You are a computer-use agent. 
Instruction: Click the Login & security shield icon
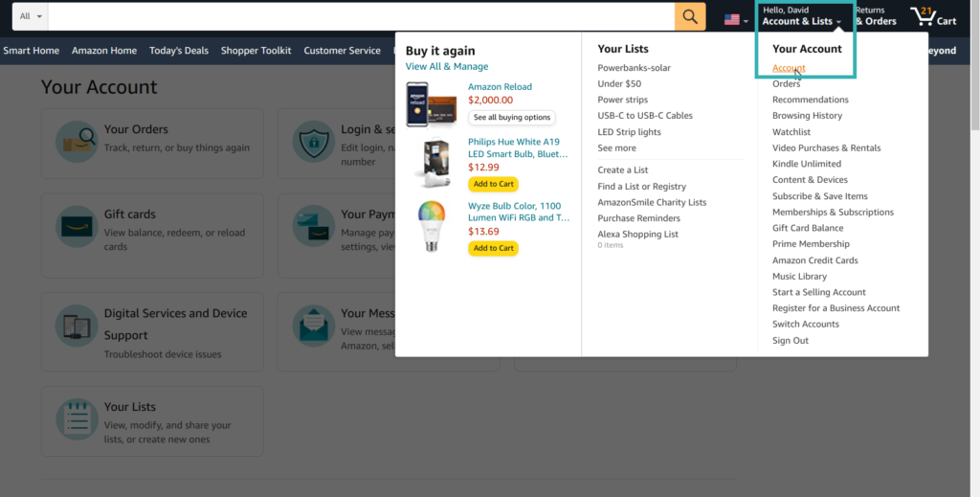click(314, 142)
